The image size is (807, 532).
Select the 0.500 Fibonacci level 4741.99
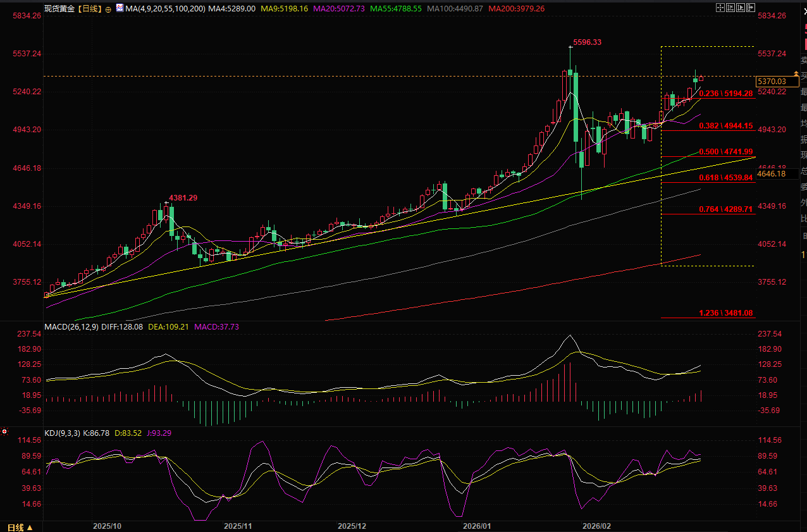click(x=725, y=152)
